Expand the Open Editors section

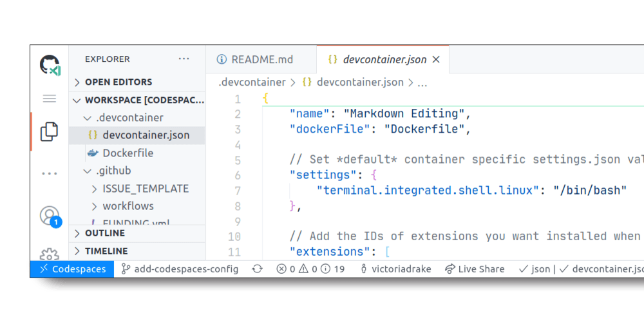click(137, 82)
